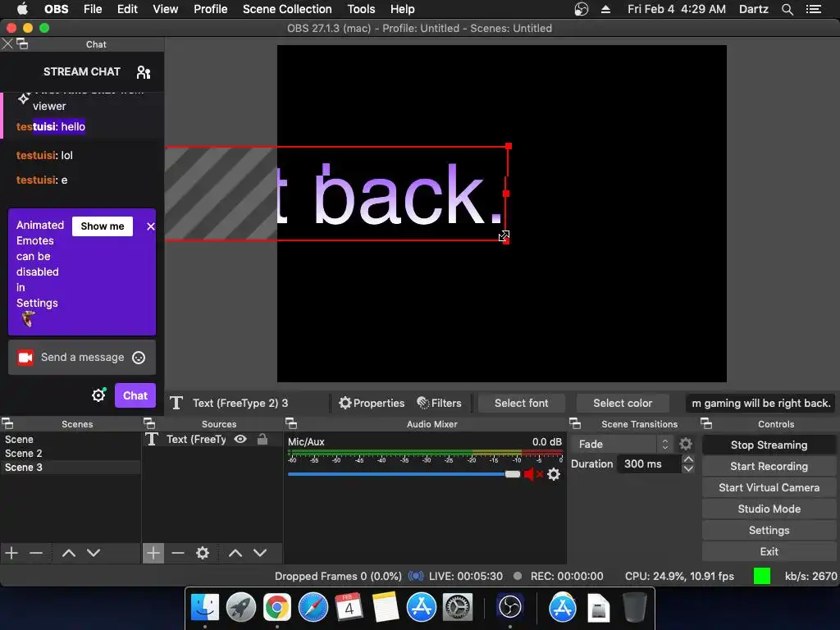Open Scene Transitions properties gear
The image size is (840, 630).
tap(686, 444)
